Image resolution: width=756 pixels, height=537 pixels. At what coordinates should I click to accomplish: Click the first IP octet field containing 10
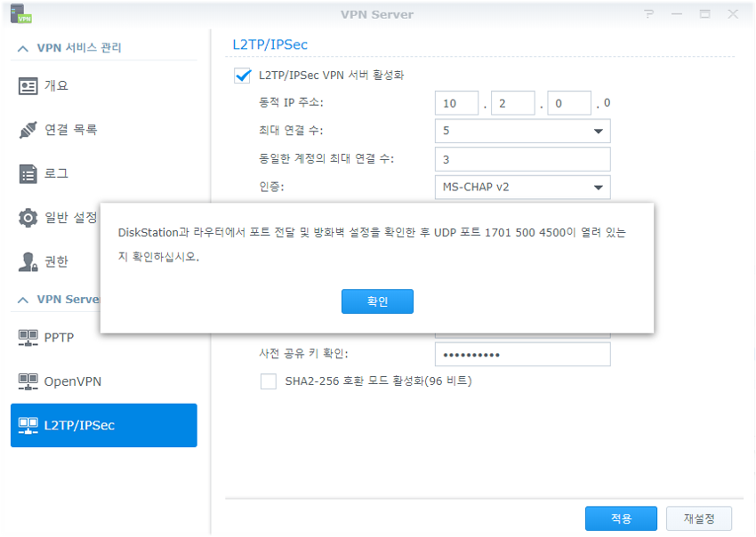[456, 103]
